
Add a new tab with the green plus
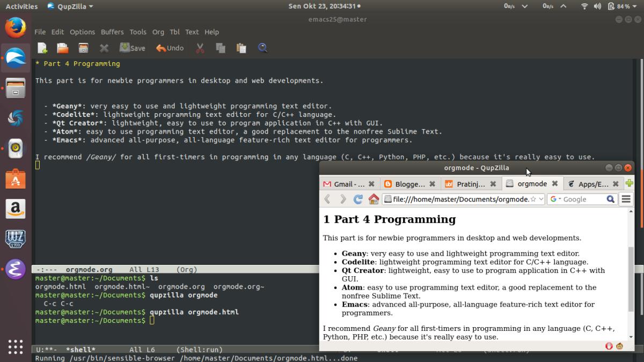(630, 183)
